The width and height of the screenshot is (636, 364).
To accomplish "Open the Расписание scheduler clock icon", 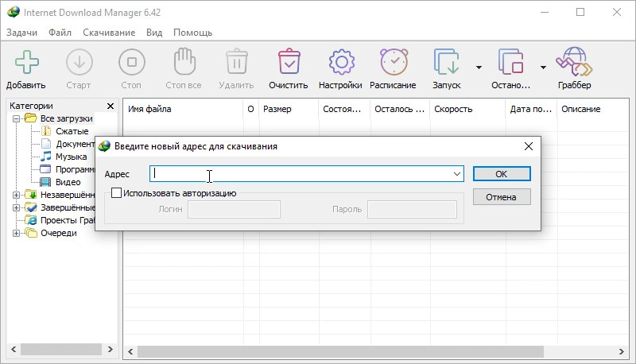I will (393, 62).
